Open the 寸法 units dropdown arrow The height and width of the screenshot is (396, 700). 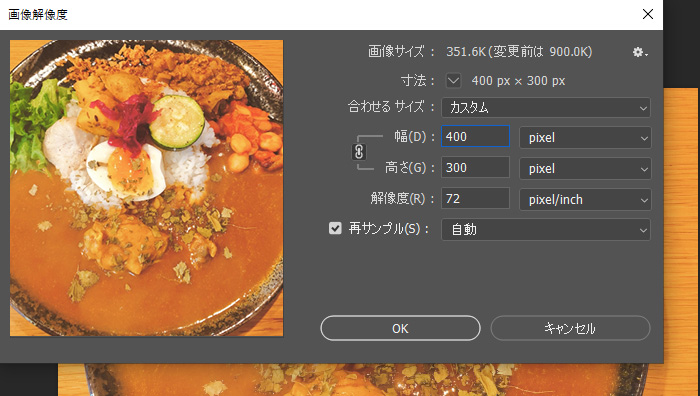pos(453,81)
